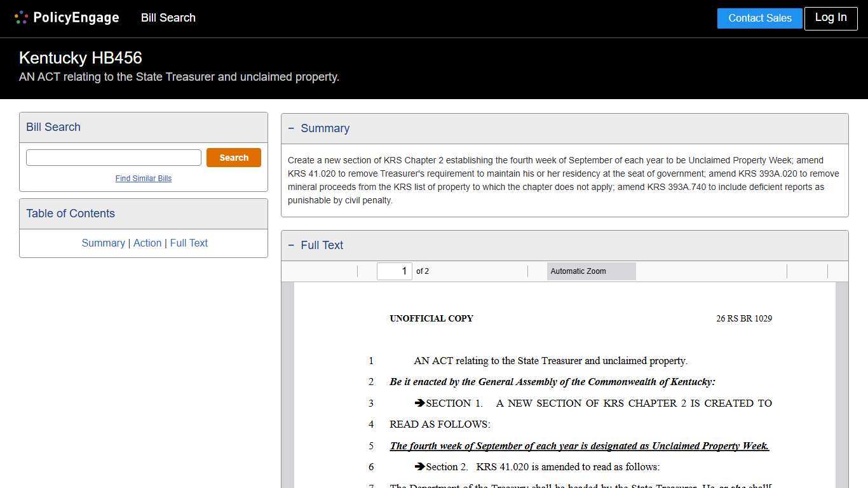The width and height of the screenshot is (868, 488).
Task: Jump to Full Text via Table of Contents
Action: 189,243
